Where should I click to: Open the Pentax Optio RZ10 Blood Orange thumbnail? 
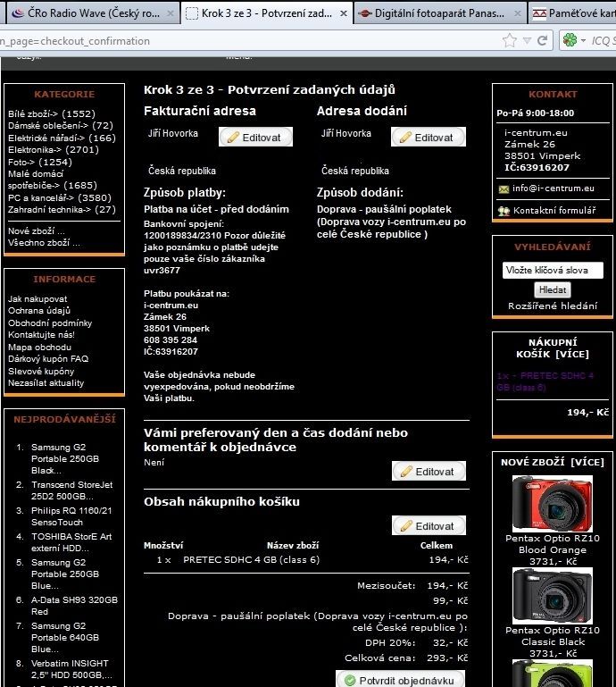coord(553,504)
